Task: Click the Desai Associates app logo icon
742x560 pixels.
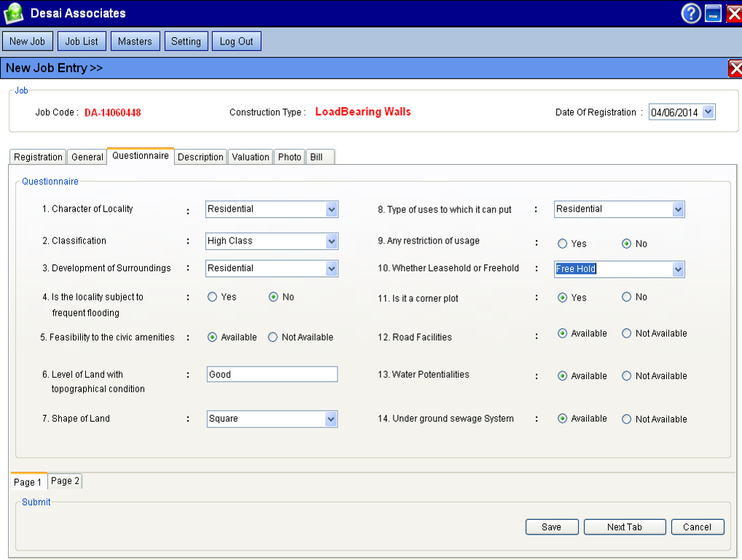Action: 14,13
